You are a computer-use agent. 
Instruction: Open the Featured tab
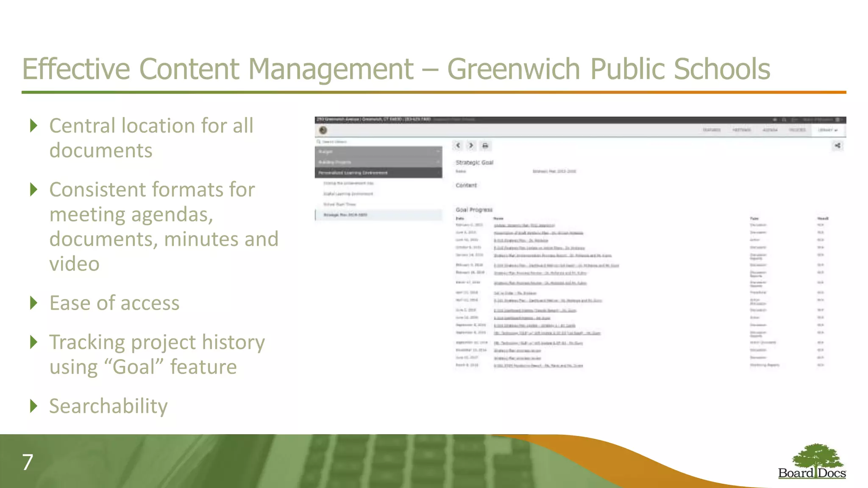(712, 130)
